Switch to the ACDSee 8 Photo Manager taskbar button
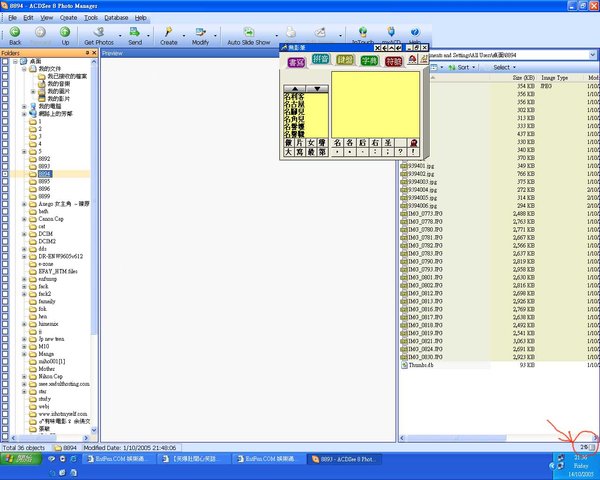This screenshot has height=480, width=600. pyautogui.click(x=344, y=459)
